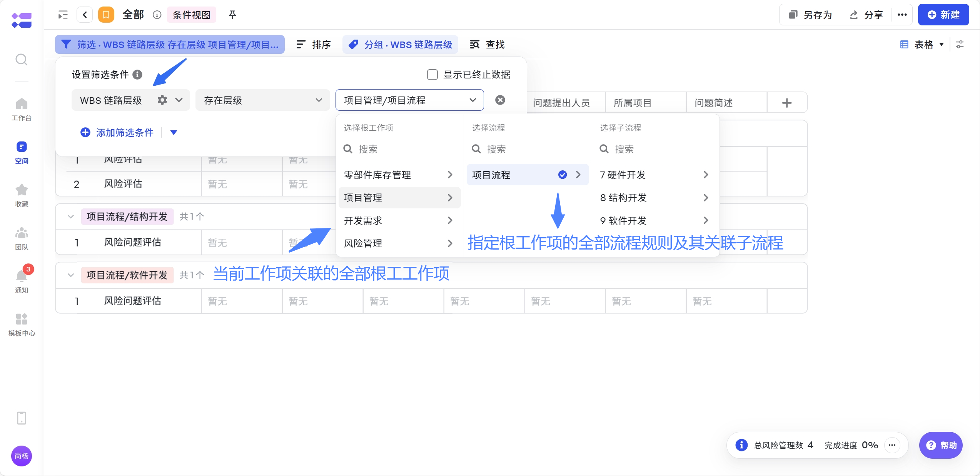Open the 查找 find button
The width and height of the screenshot is (980, 476).
[487, 45]
